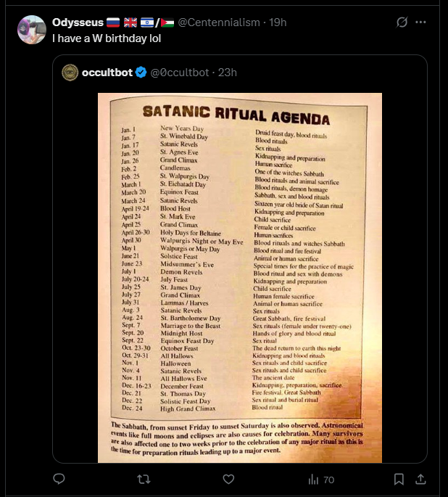The image size is (448, 497).
Task: Like the tweet with heart icon
Action: tap(228, 480)
